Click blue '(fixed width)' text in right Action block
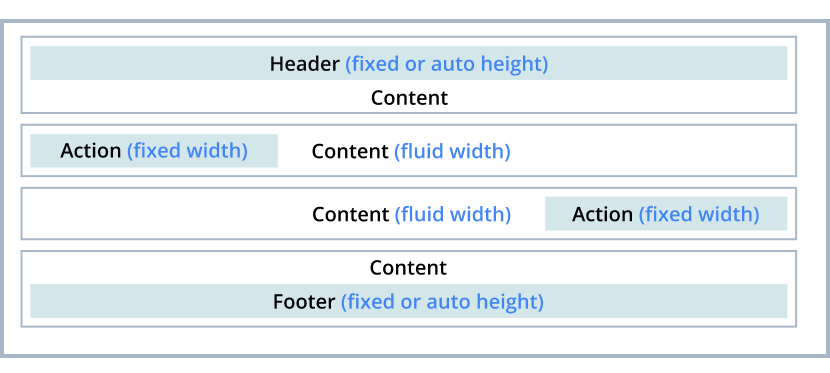Viewport: 830px width, 373px height. (699, 215)
